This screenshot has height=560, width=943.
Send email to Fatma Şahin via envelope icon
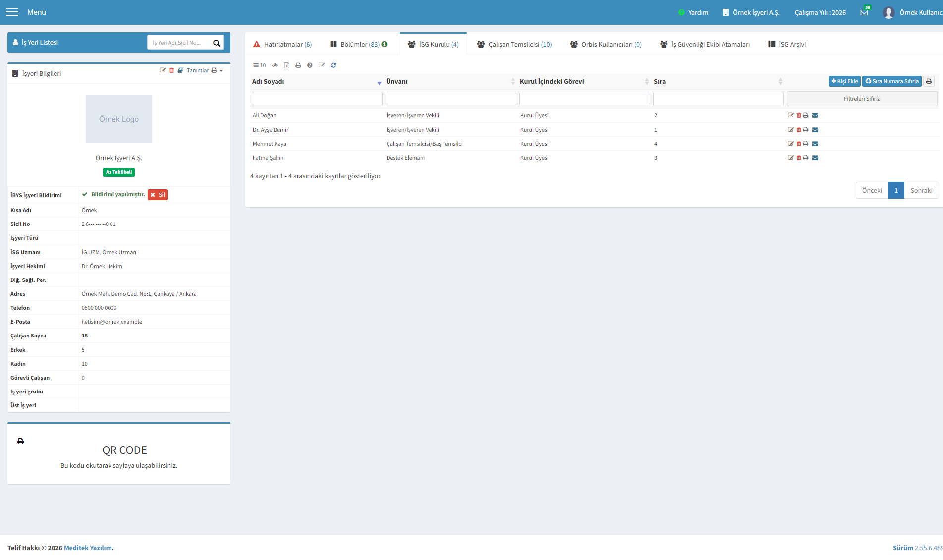[x=815, y=158]
